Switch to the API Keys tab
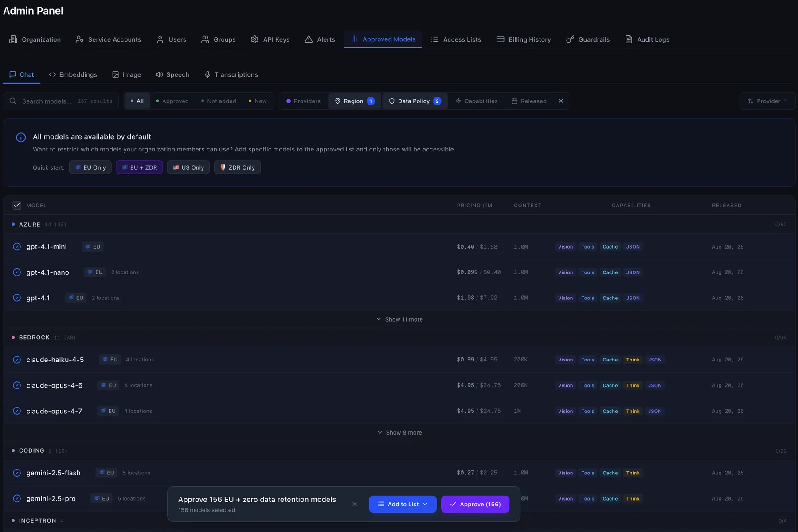Image resolution: width=798 pixels, height=532 pixels. (270, 39)
